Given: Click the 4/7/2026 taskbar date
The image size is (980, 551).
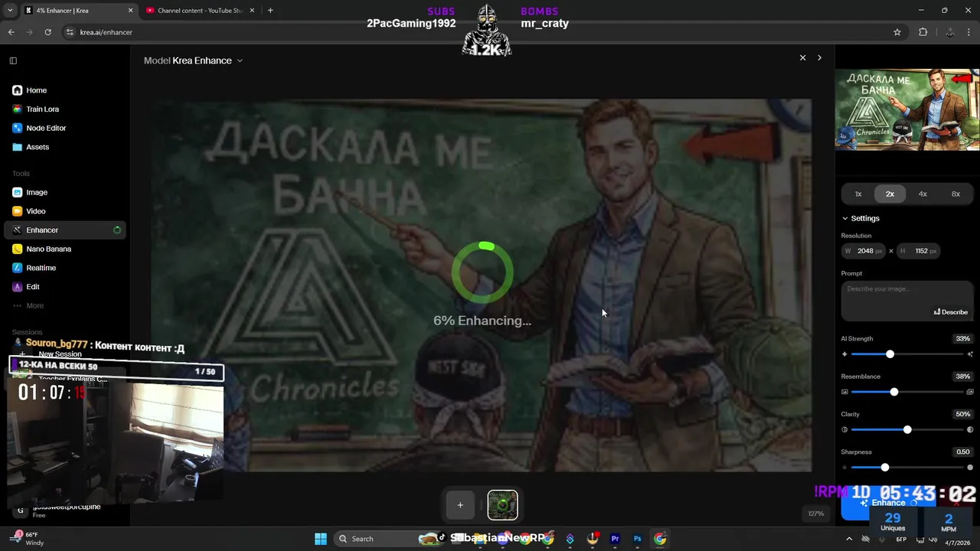Looking at the screenshot, I should point(958,543).
